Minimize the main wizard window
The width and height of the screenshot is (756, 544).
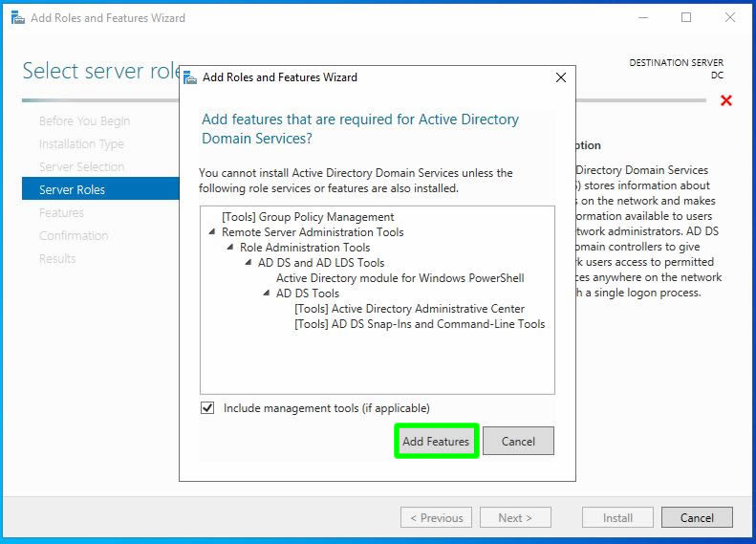pos(643,17)
